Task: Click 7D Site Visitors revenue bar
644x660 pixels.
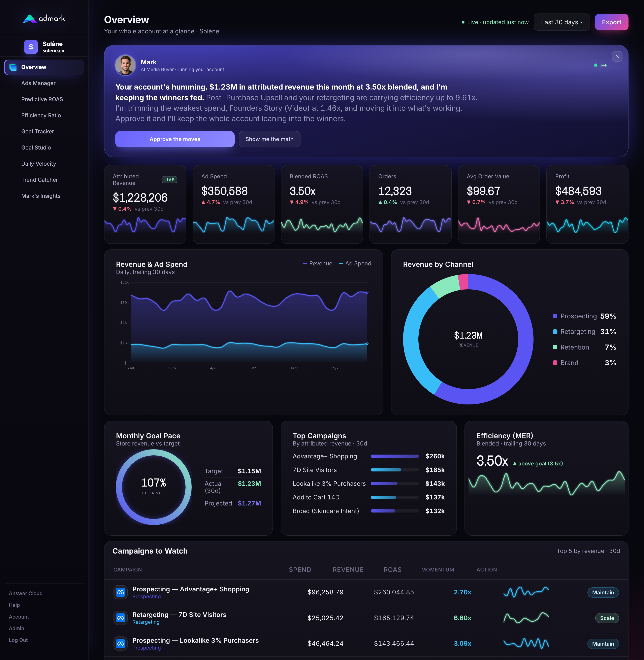Action: point(395,470)
